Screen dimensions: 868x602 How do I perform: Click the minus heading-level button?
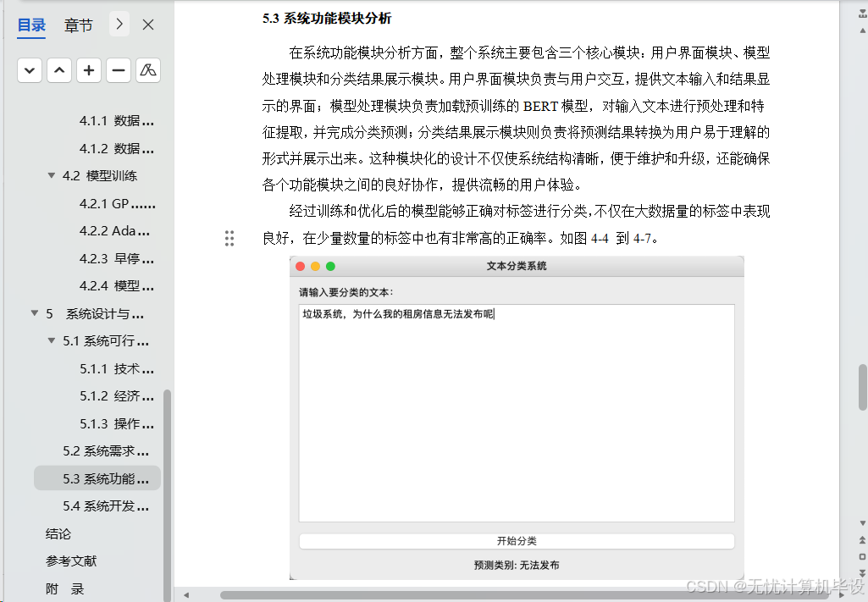(x=118, y=70)
